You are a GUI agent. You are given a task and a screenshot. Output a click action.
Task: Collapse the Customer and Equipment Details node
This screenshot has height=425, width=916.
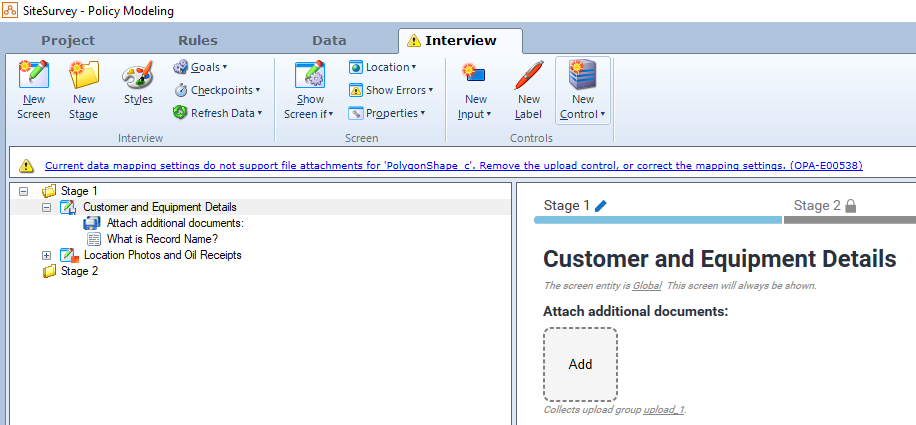click(47, 207)
